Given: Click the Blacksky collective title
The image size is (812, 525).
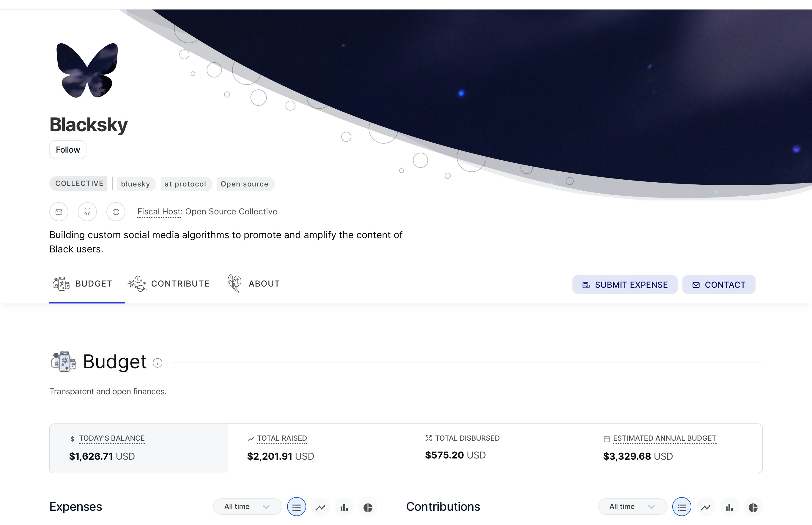Looking at the screenshot, I should click(x=88, y=125).
